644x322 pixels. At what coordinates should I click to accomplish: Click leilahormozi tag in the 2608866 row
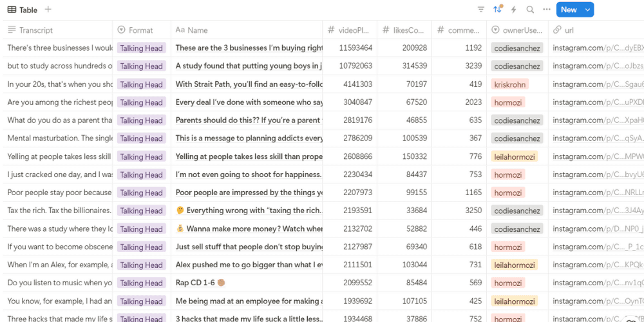click(514, 156)
